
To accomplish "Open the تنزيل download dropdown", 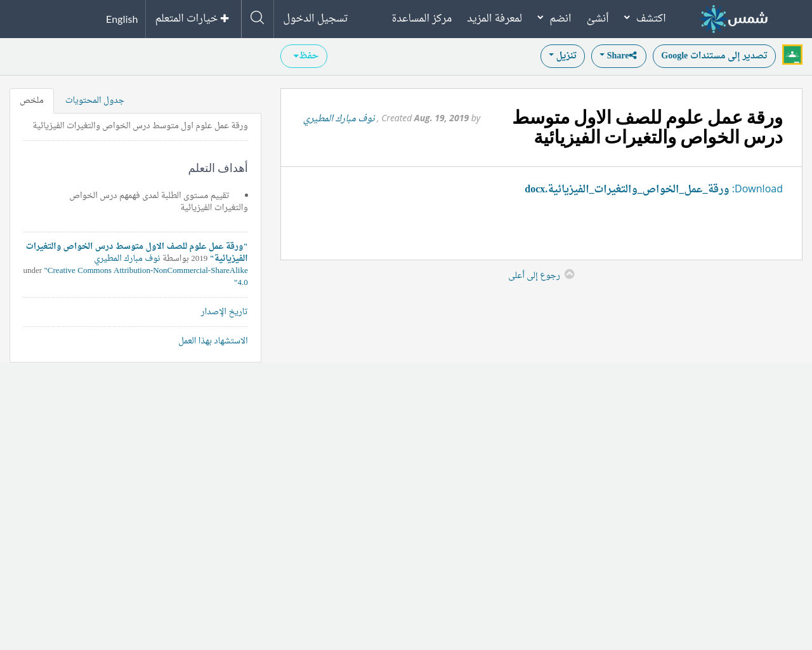I will (563, 56).
